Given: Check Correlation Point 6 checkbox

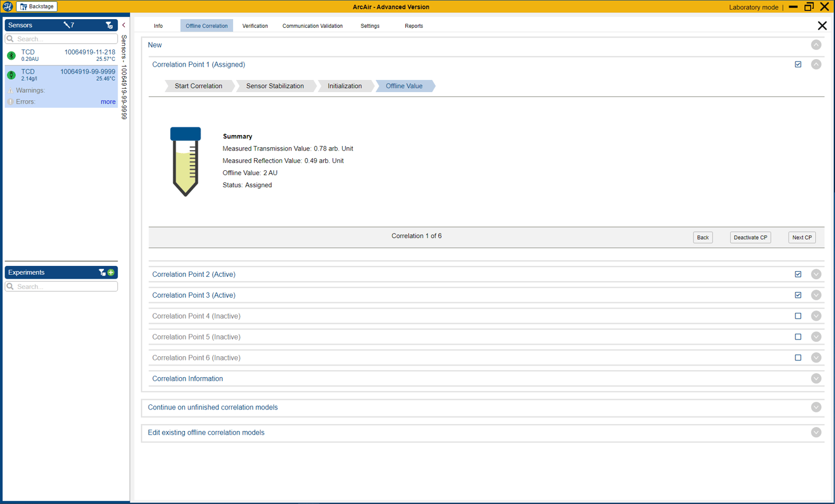Looking at the screenshot, I should pyautogui.click(x=798, y=357).
